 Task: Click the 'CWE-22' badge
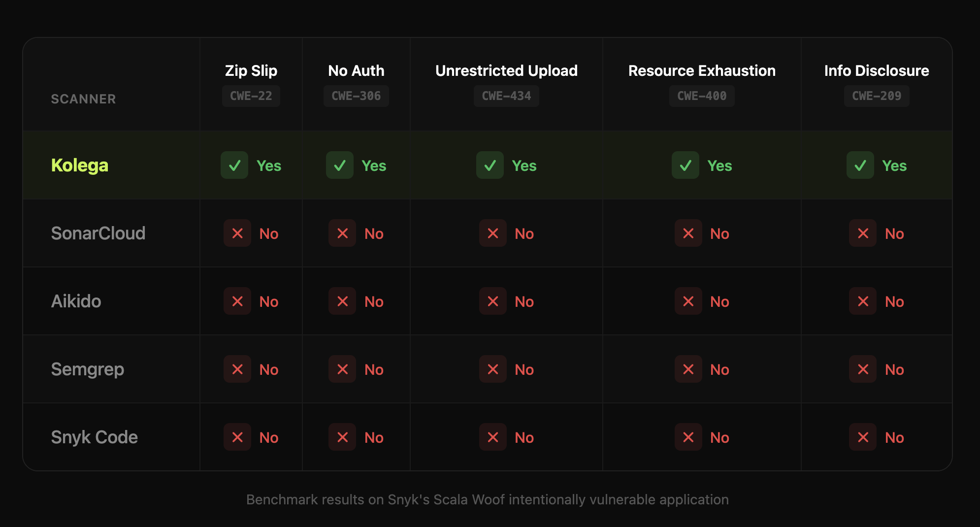point(251,96)
